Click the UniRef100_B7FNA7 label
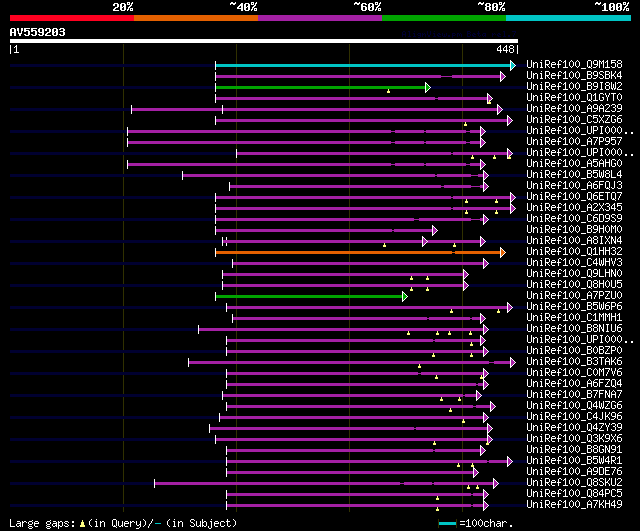 (574, 395)
